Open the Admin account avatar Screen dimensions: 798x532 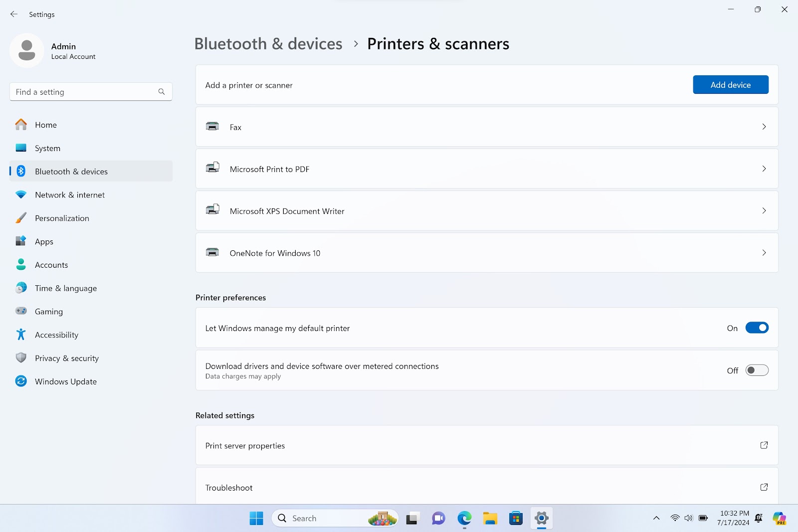click(27, 50)
